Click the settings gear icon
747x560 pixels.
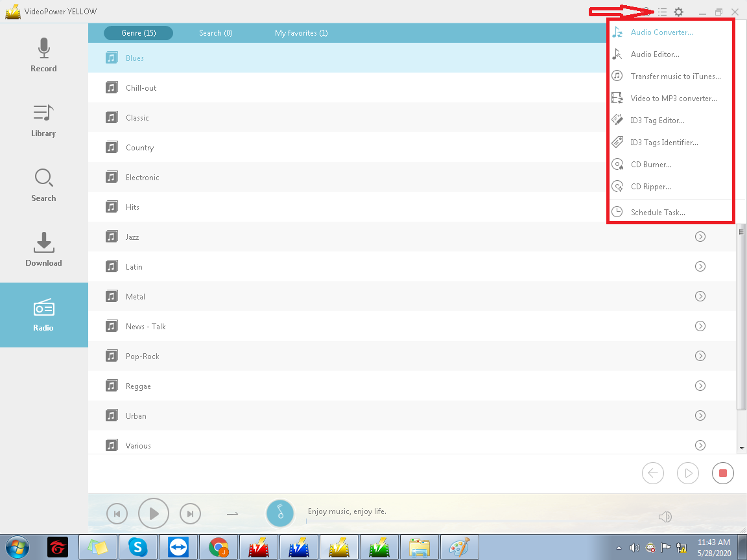pyautogui.click(x=678, y=12)
